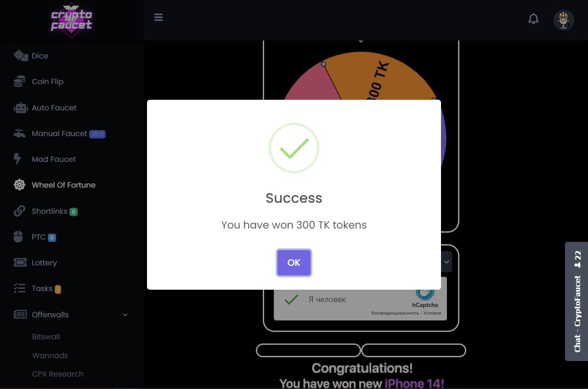Open notifications bell icon
The image size is (588, 389).
(533, 19)
